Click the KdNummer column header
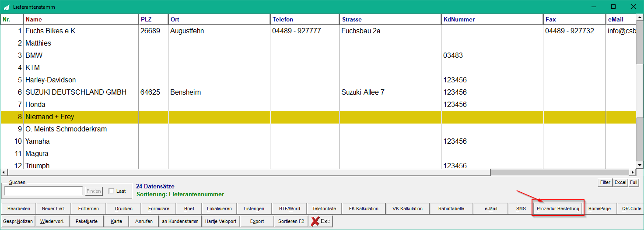 [492, 19]
